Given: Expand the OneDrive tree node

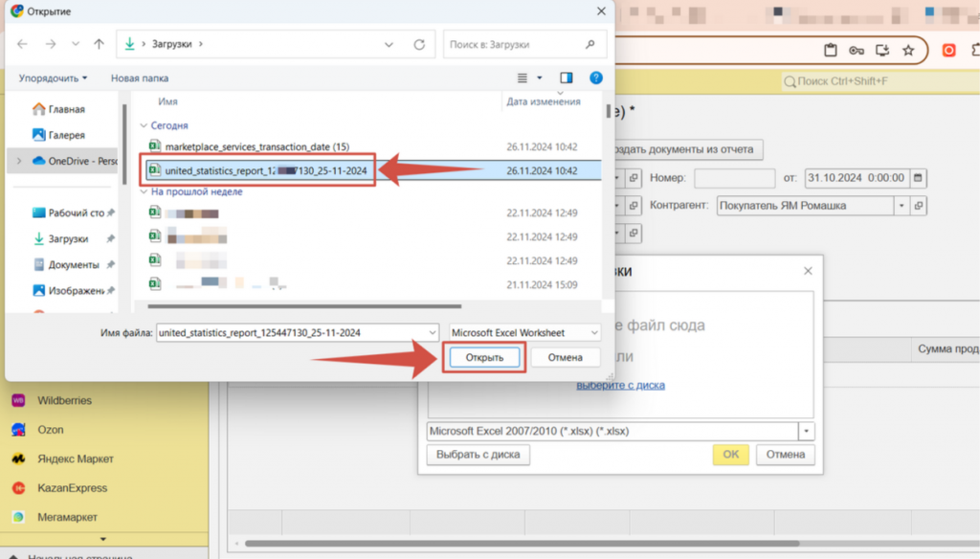Looking at the screenshot, I should pos(19,161).
